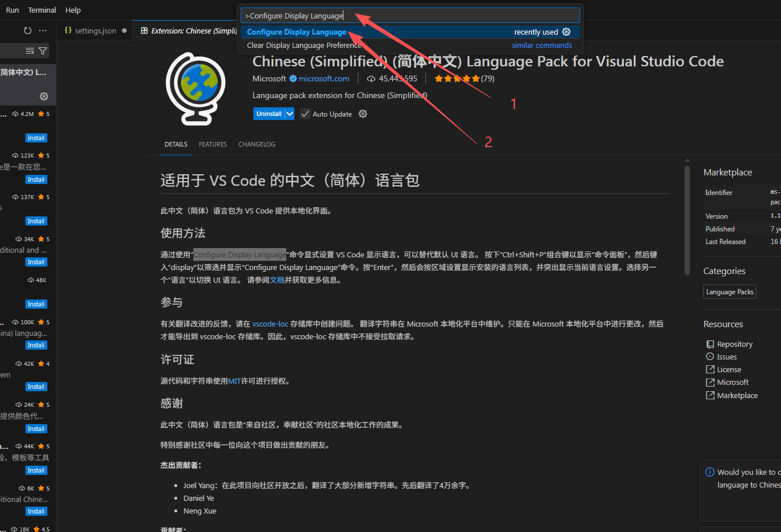This screenshot has height=532, width=781.
Task: Click the gear beside 'recently used' in palette
Action: click(x=566, y=32)
